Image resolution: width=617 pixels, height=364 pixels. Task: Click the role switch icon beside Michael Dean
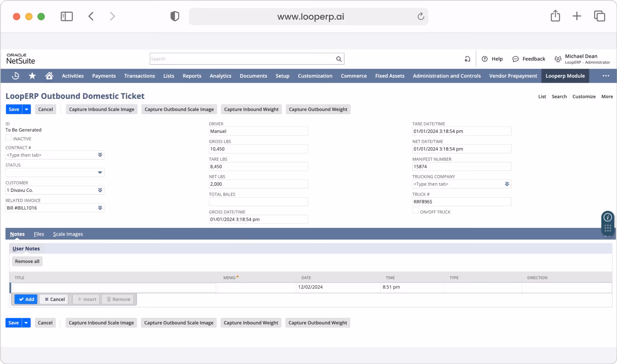coord(558,59)
